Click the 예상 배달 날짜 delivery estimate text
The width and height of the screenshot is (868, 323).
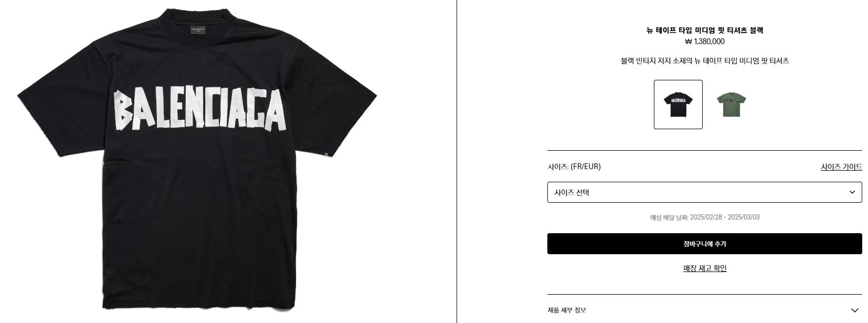click(705, 217)
